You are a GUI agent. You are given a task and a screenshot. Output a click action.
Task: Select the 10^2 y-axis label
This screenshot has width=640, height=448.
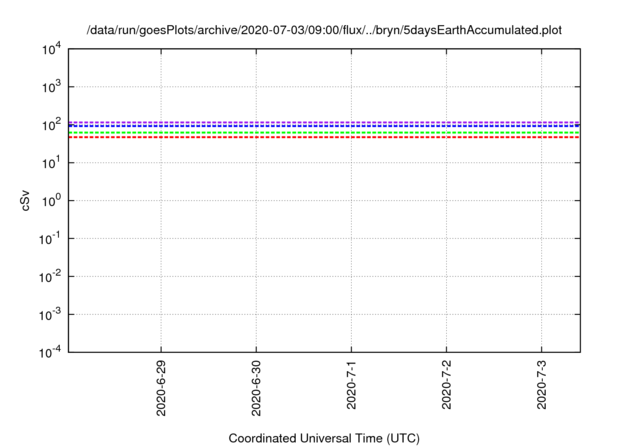tap(52, 124)
